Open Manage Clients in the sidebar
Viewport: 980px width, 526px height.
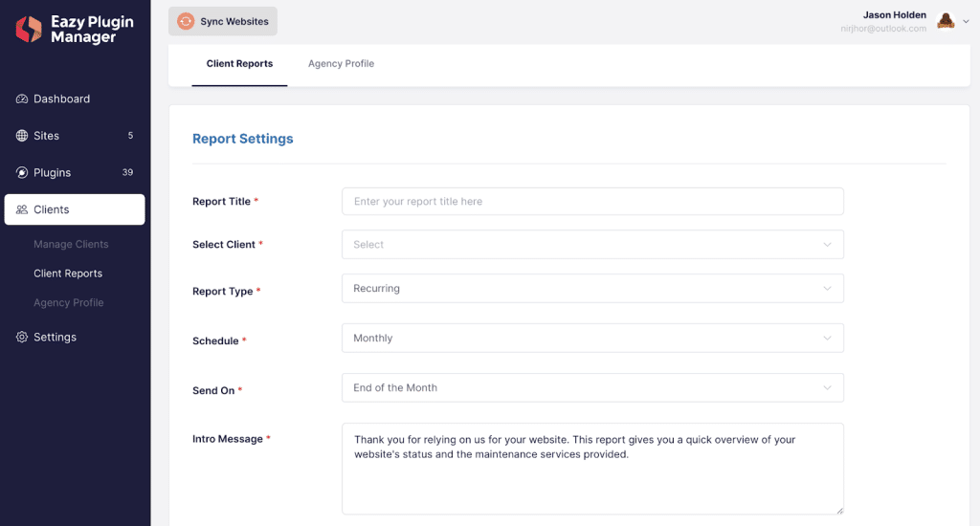tap(71, 244)
